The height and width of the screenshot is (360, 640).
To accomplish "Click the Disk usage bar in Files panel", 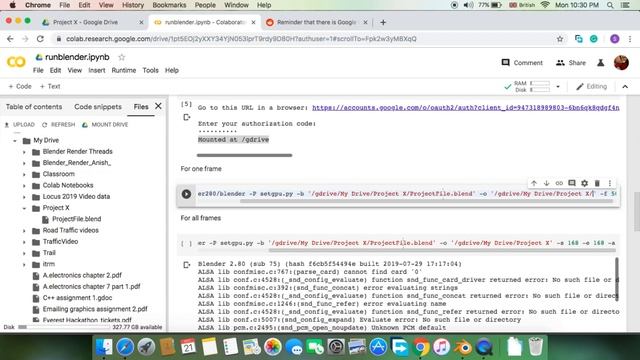I will pyautogui.click(x=64, y=327).
